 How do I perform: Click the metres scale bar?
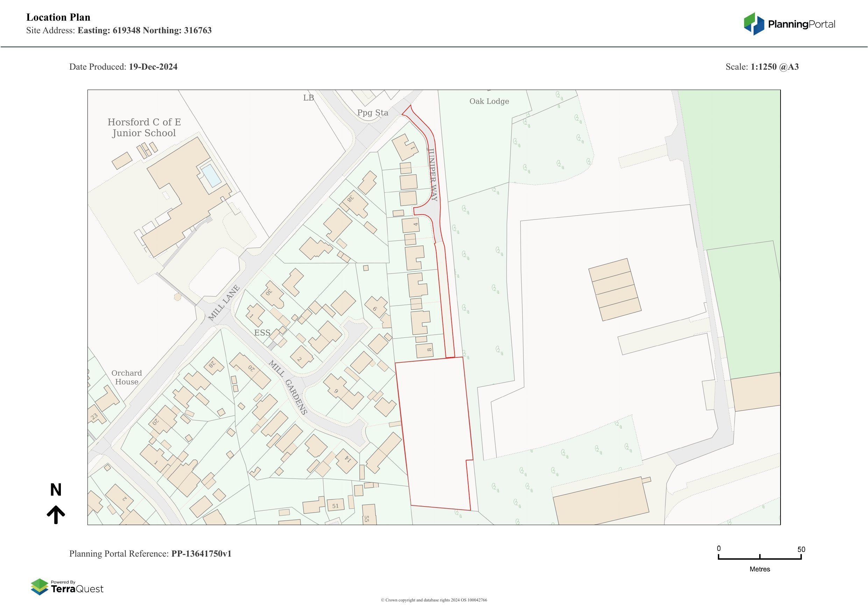pyautogui.click(x=760, y=558)
